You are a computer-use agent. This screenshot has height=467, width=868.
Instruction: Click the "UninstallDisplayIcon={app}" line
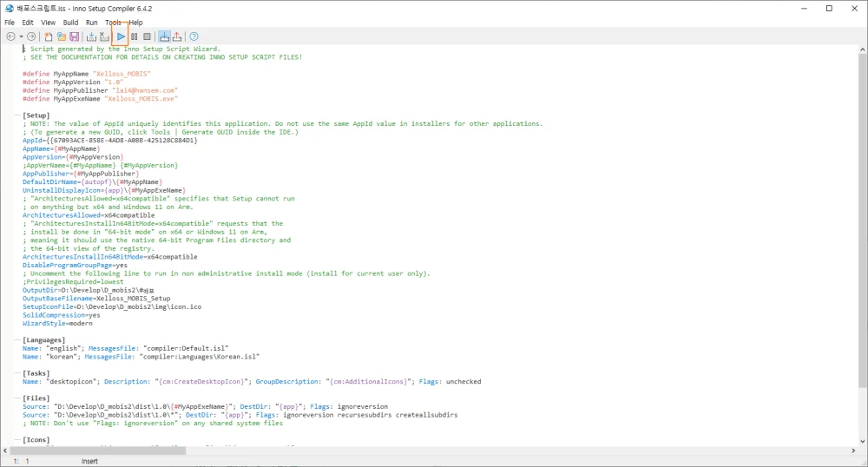pos(104,190)
